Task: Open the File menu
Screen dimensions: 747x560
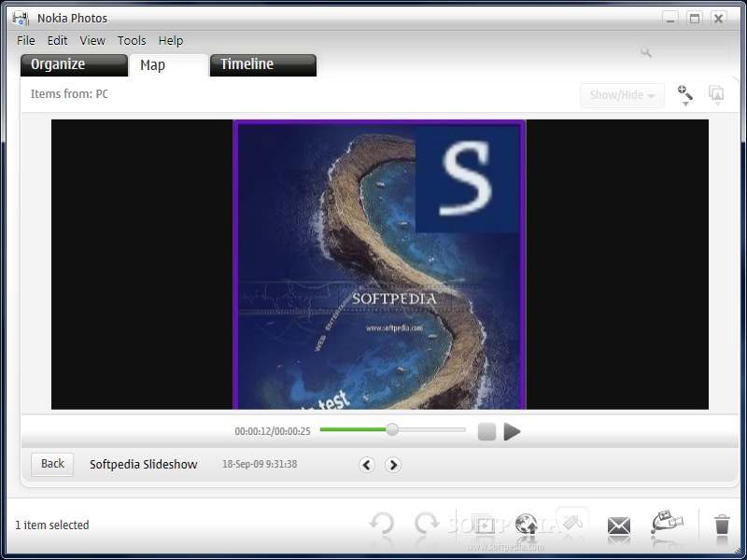Action: 26,40
